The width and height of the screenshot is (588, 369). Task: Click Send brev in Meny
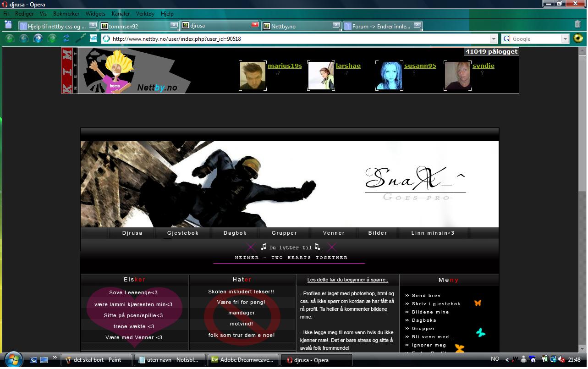click(x=426, y=296)
